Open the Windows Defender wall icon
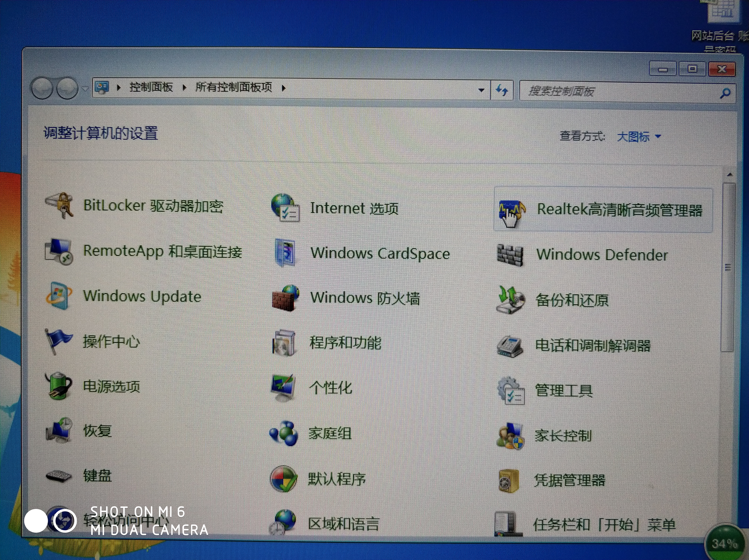 510,255
